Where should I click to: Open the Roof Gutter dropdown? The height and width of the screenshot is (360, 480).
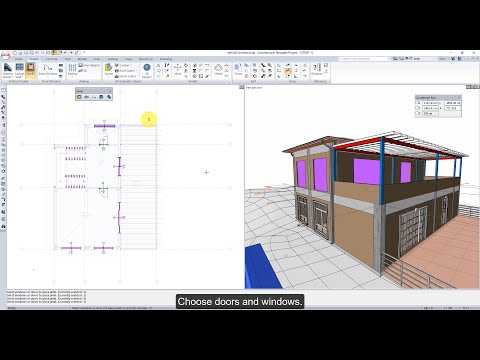tap(126, 71)
